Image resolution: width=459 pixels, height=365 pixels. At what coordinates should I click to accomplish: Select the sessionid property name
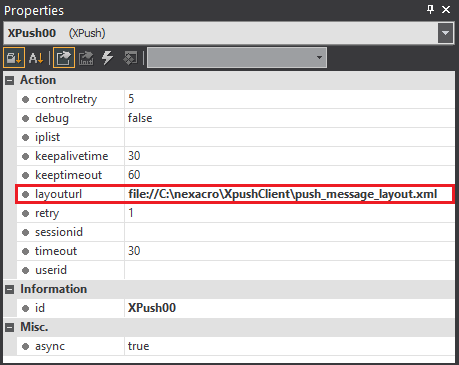[x=59, y=232]
